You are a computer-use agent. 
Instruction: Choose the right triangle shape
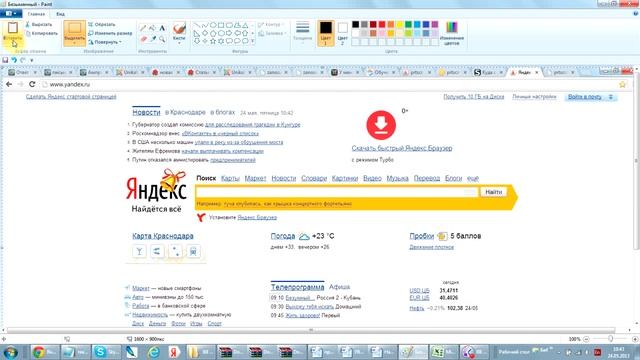tap(197, 33)
